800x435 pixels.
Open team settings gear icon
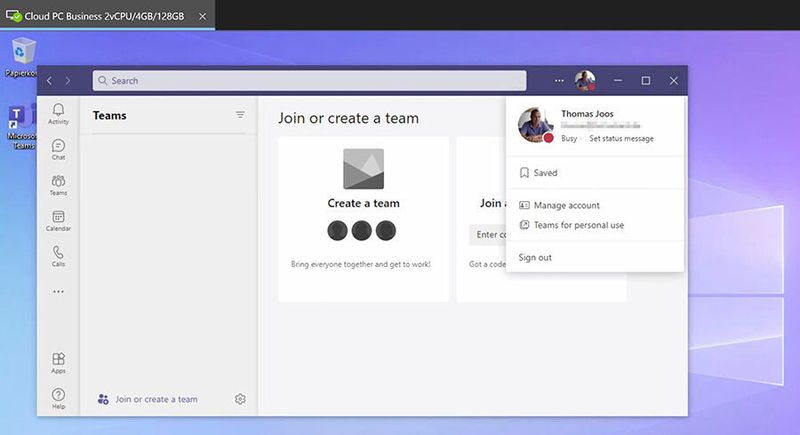point(240,399)
